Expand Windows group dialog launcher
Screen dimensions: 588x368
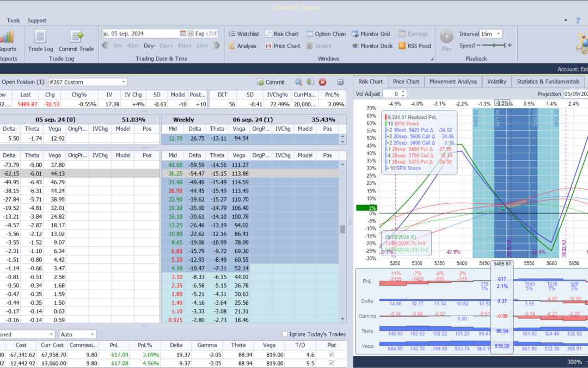pyautogui.click(x=432, y=59)
